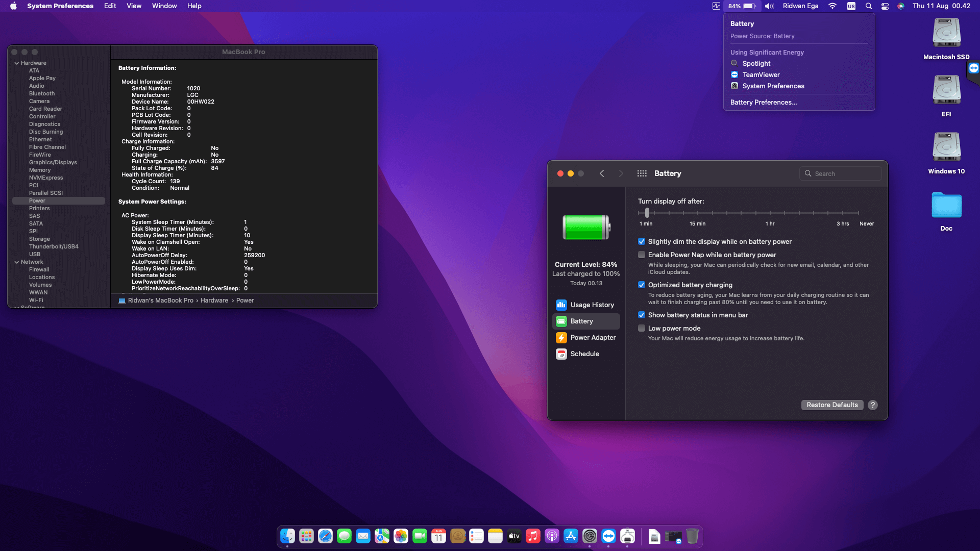Click the display-off timer slider handle
This screenshot has width=980, height=551.
[647, 213]
